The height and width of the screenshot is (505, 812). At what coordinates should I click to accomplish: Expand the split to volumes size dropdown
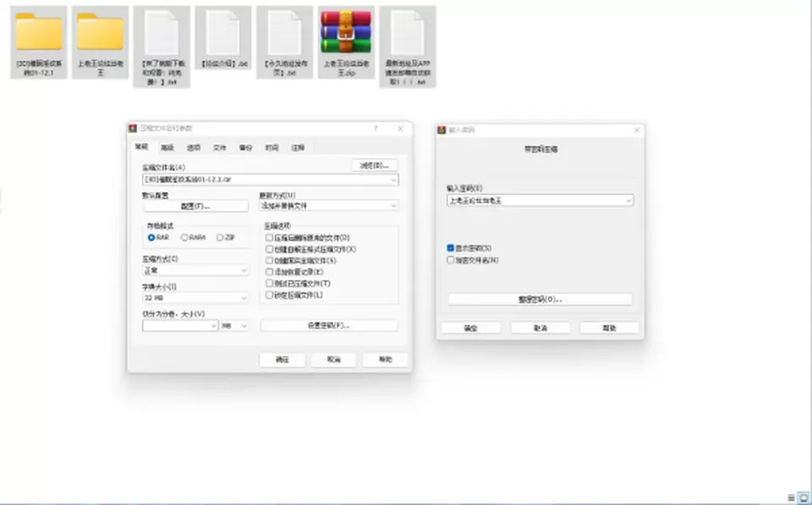213,326
